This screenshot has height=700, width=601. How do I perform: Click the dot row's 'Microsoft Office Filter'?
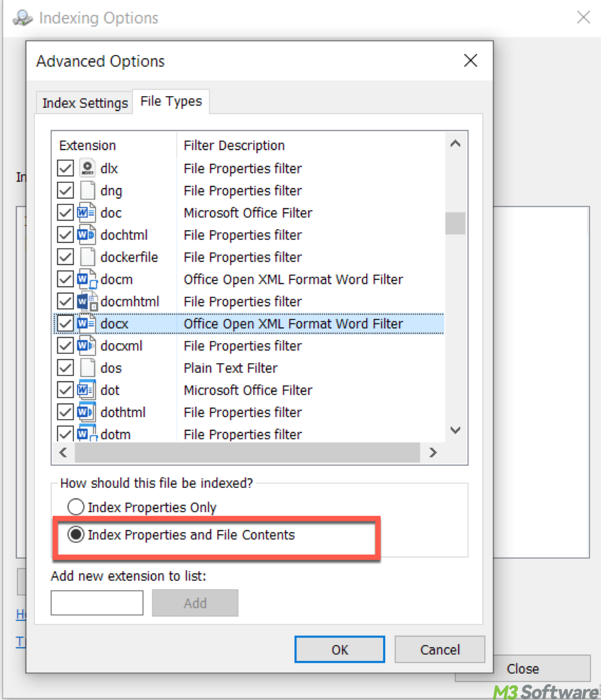pos(248,390)
